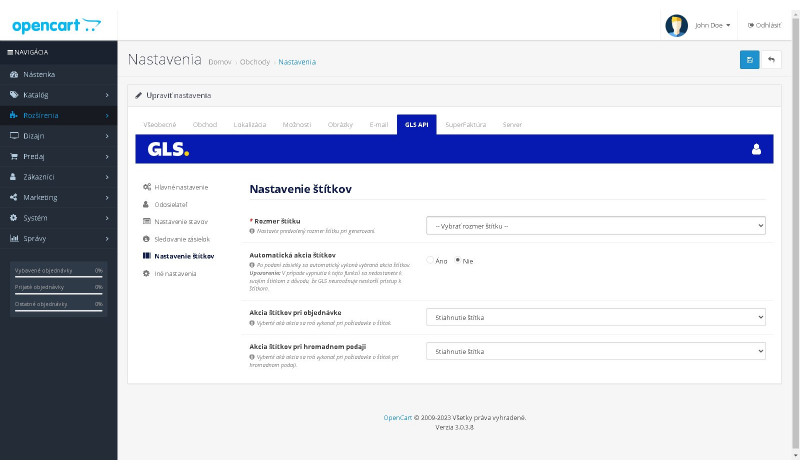This screenshot has width=800, height=470.
Task: Expand the Katalóg menu chevron
Action: [x=107, y=95]
